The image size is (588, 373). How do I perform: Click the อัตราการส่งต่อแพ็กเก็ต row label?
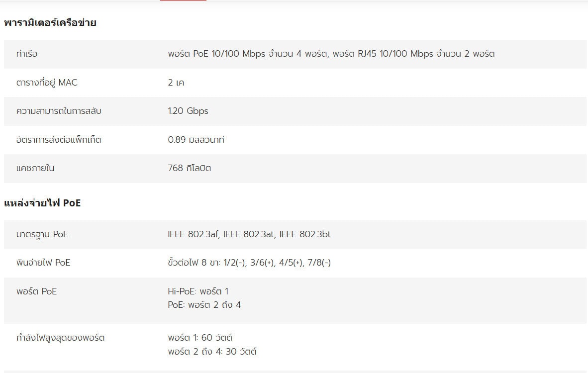click(x=59, y=140)
